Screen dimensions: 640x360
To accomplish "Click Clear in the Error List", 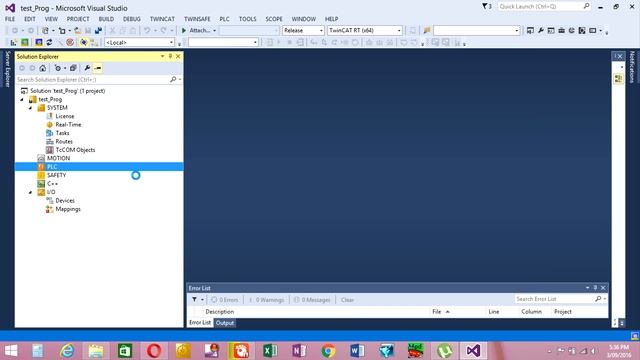I will (x=347, y=300).
